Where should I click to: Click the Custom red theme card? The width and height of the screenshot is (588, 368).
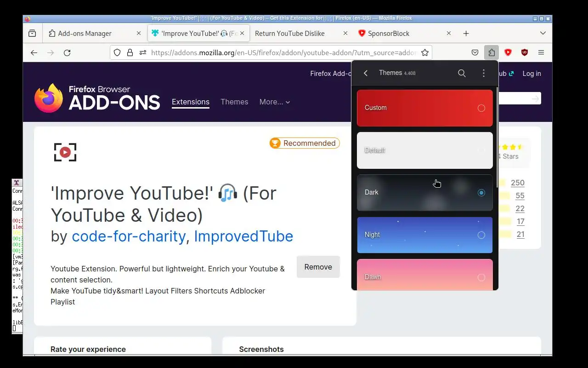pos(425,108)
